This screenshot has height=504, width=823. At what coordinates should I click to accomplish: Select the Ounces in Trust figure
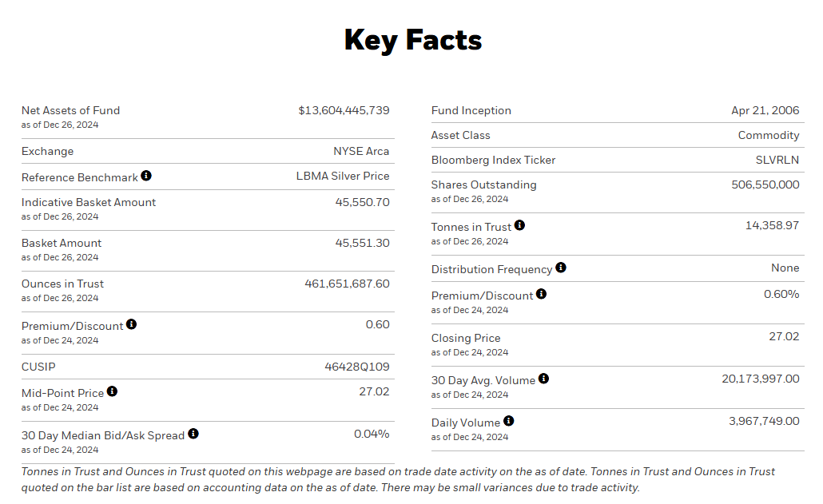347,284
